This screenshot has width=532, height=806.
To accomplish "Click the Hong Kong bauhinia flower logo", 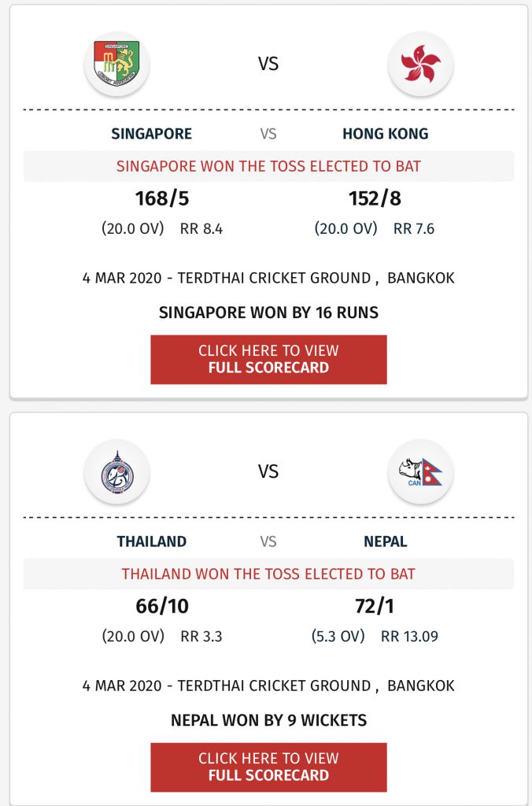I will 420,64.
